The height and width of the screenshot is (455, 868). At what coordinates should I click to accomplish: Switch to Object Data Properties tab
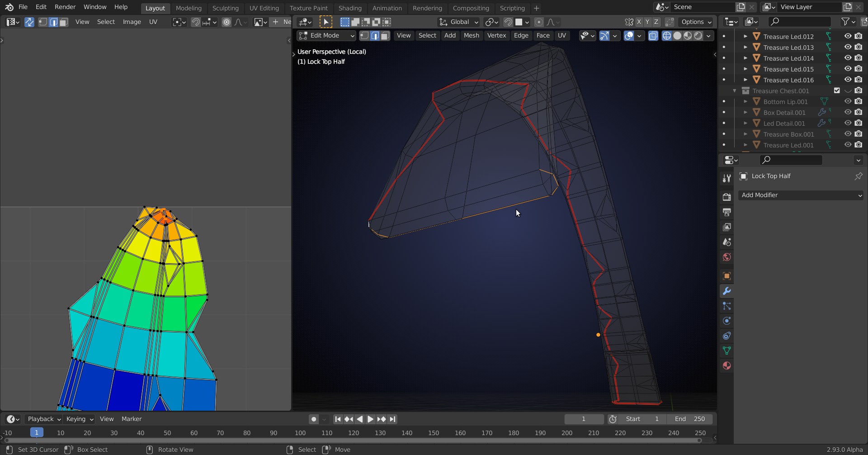726,351
